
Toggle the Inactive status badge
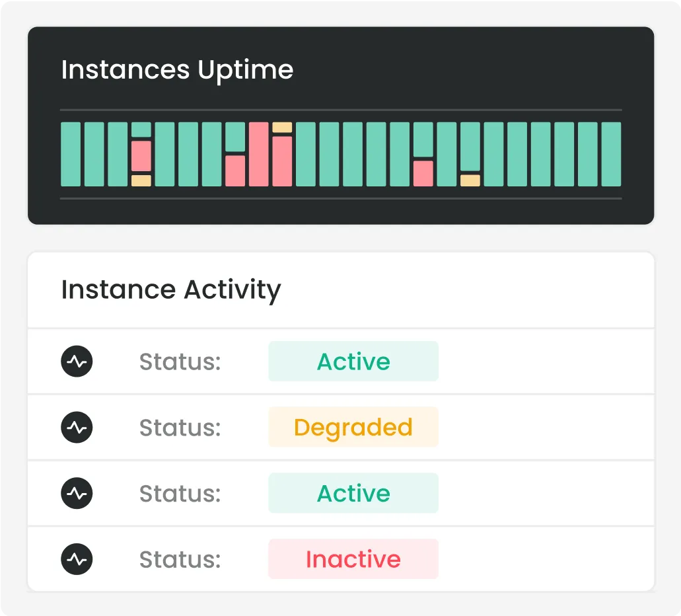(x=353, y=558)
